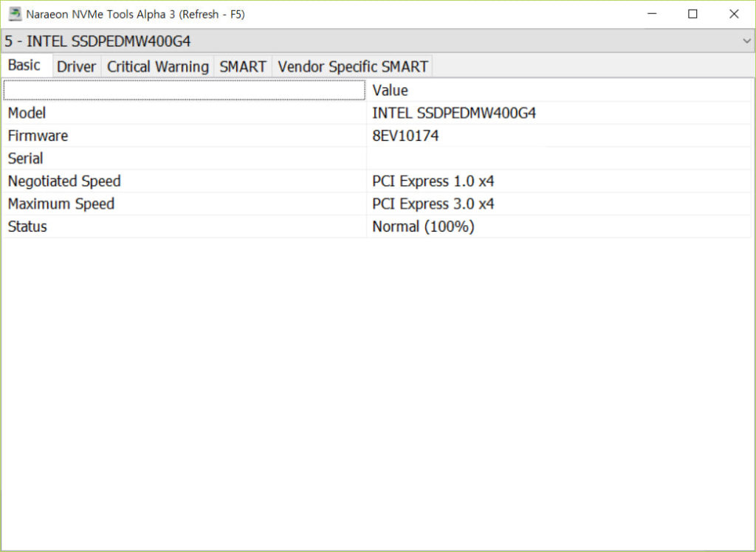
Task: Select the PCI Express 3.0 x4 value
Action: (x=433, y=204)
